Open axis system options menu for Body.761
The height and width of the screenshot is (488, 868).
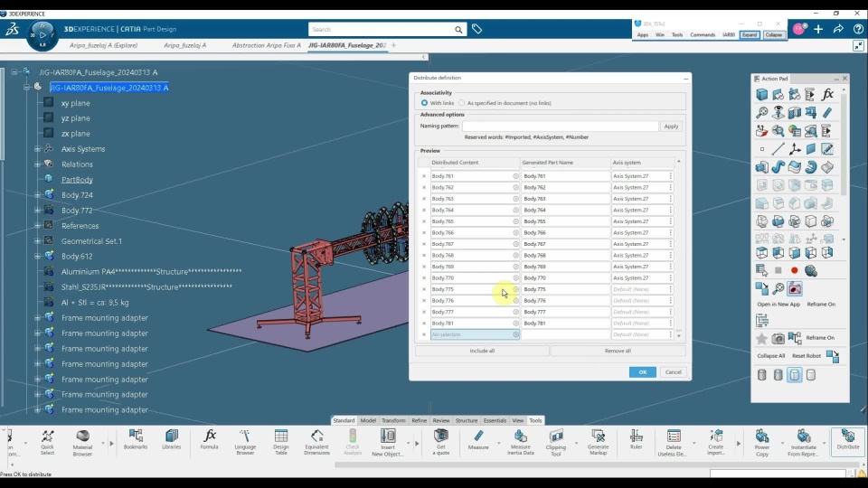[670, 176]
